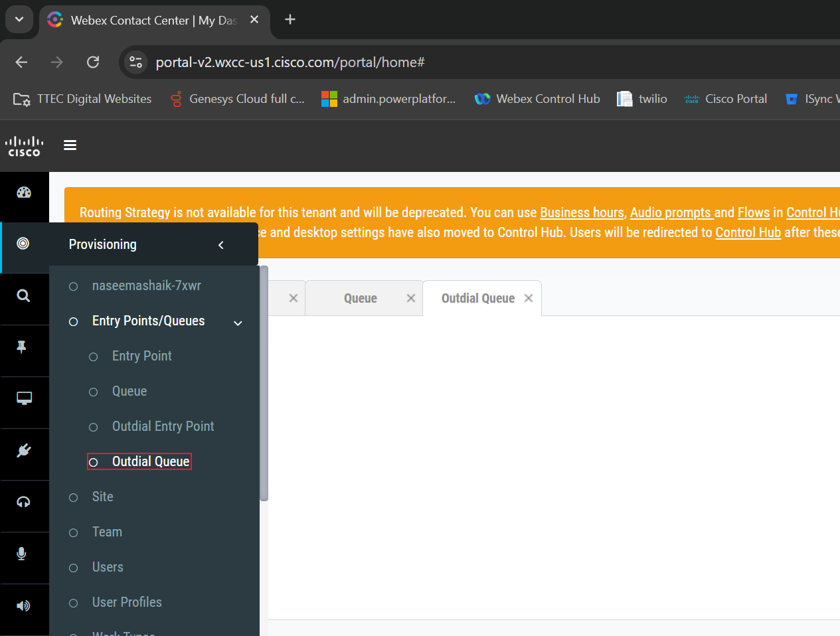Open the Cisco Portal bookmark
This screenshot has width=840, height=636.
(x=726, y=99)
